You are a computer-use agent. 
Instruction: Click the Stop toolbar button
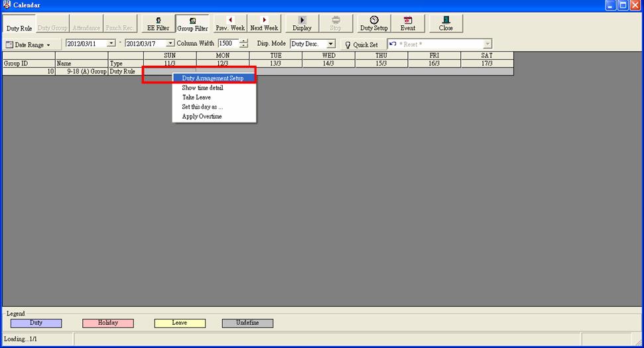336,24
